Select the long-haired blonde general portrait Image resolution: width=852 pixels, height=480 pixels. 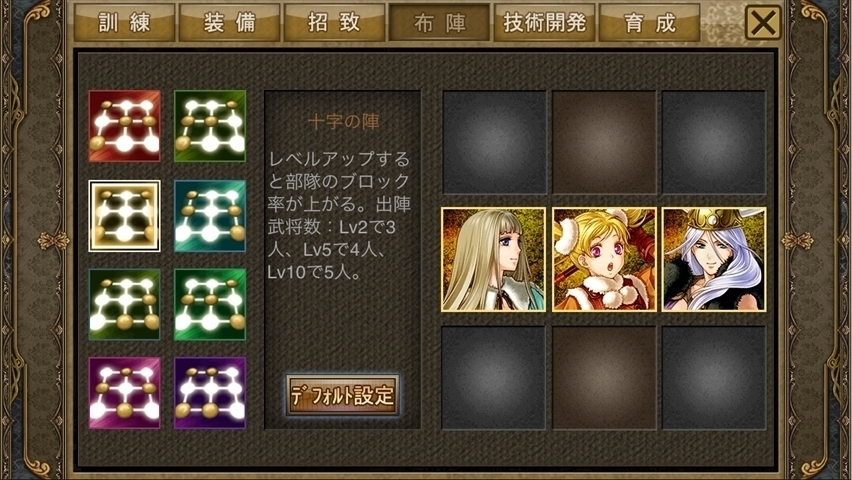pos(493,259)
